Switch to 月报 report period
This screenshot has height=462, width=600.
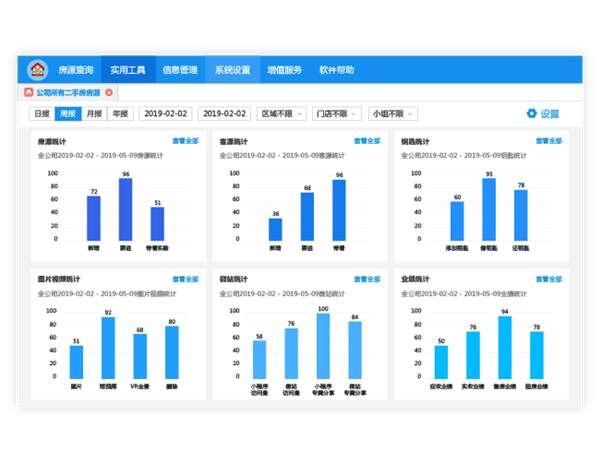coord(93,114)
